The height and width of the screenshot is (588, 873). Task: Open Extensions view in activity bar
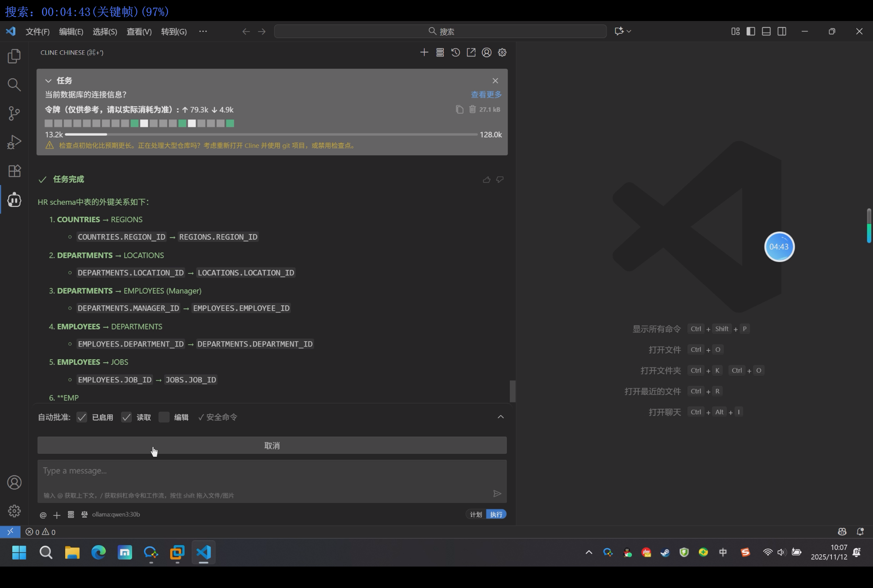(x=14, y=171)
